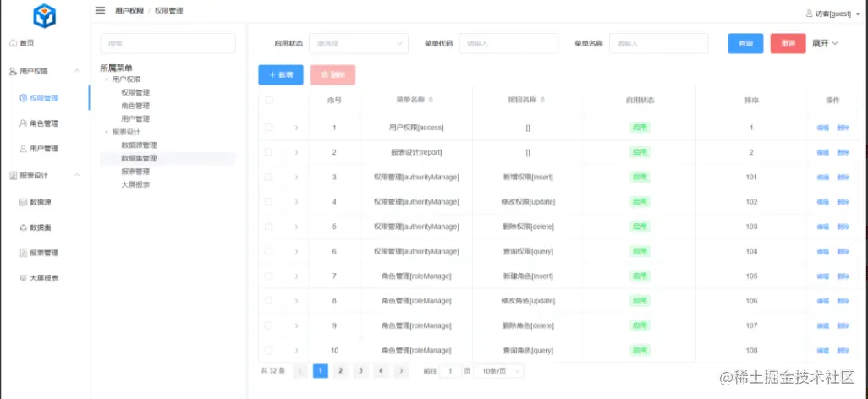This screenshot has width=868, height=399.
Task: Sort by 菜单名称 column sort icon
Action: [431, 100]
